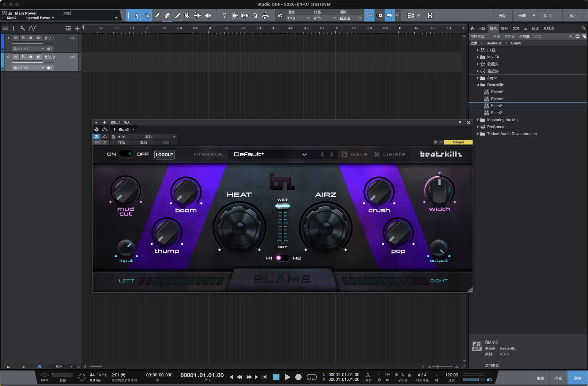Expand the PreSonus vendor folder
Viewport: 588px width, 386px height.
click(x=478, y=127)
